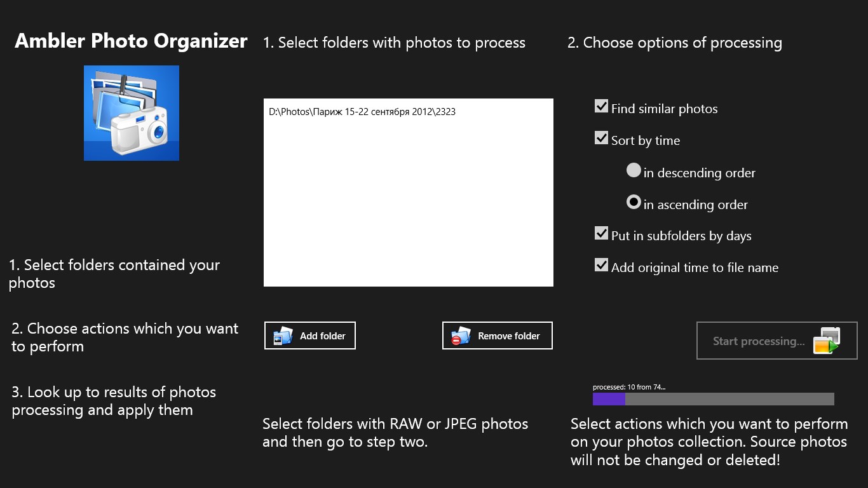Click the 'processed: 10 from 74' status text

(x=629, y=387)
